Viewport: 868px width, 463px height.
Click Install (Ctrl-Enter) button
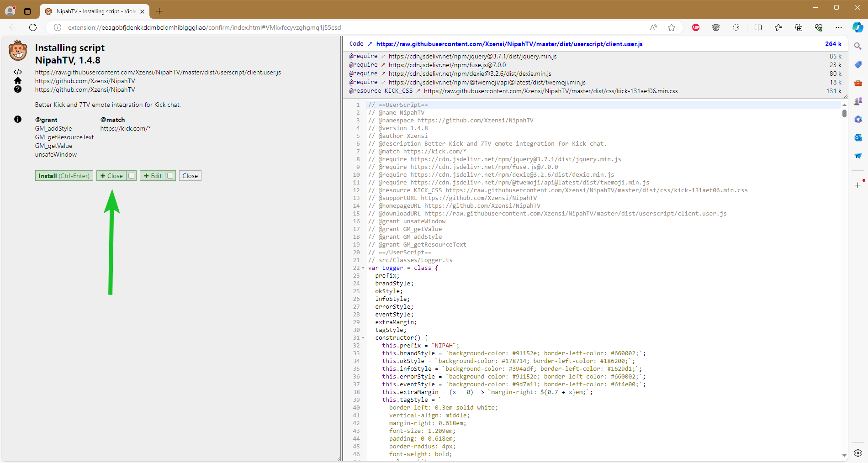click(x=64, y=176)
